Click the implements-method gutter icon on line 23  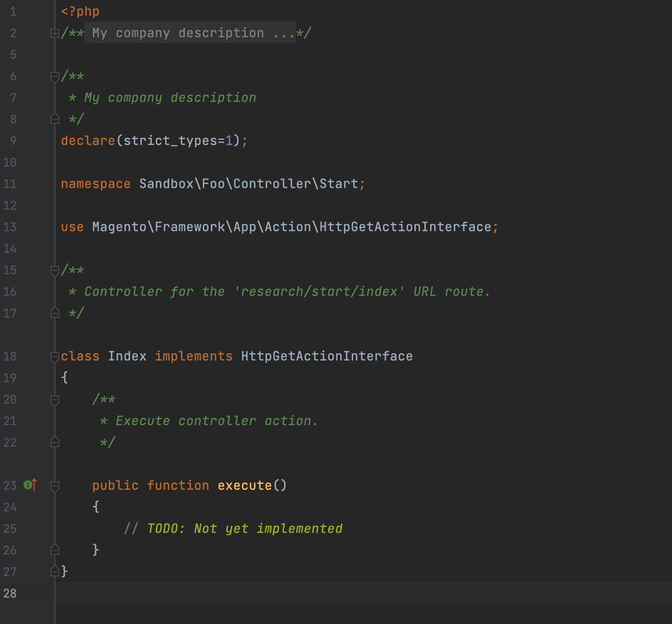point(30,485)
